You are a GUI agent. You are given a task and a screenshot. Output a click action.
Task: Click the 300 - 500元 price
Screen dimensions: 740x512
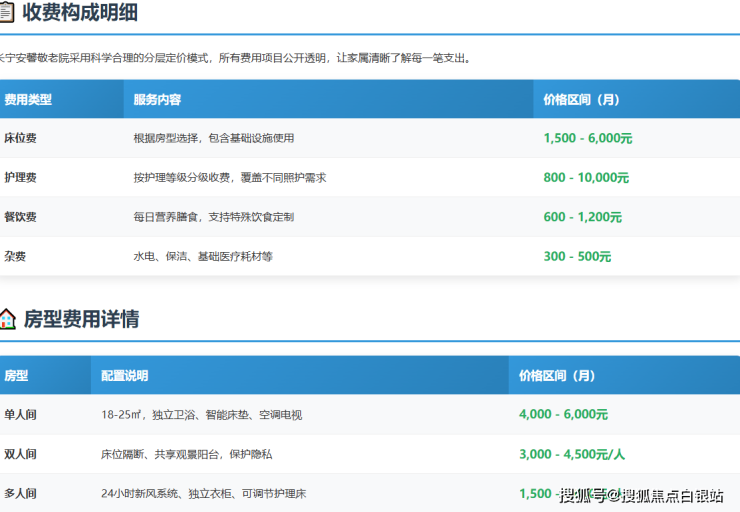coord(577,256)
